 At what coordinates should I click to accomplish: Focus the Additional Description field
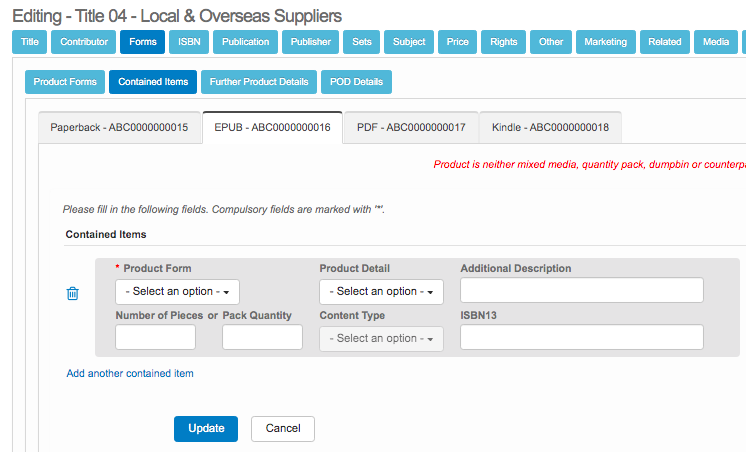click(x=582, y=290)
